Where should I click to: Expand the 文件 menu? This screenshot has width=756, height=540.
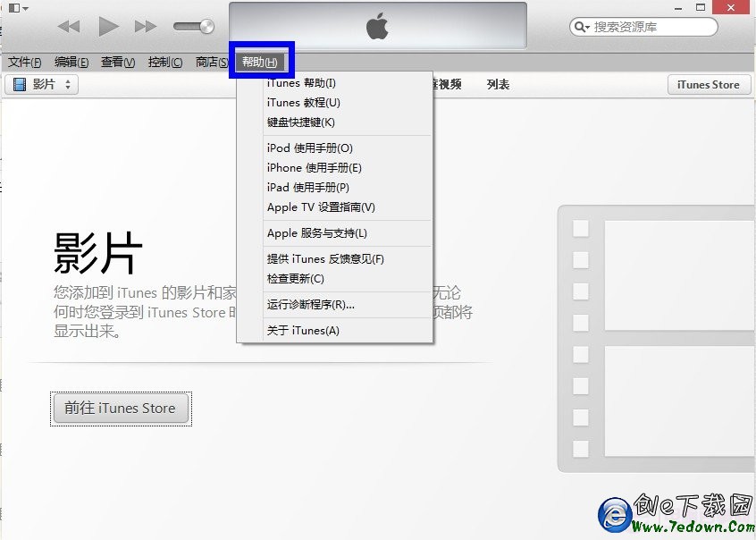[x=22, y=62]
